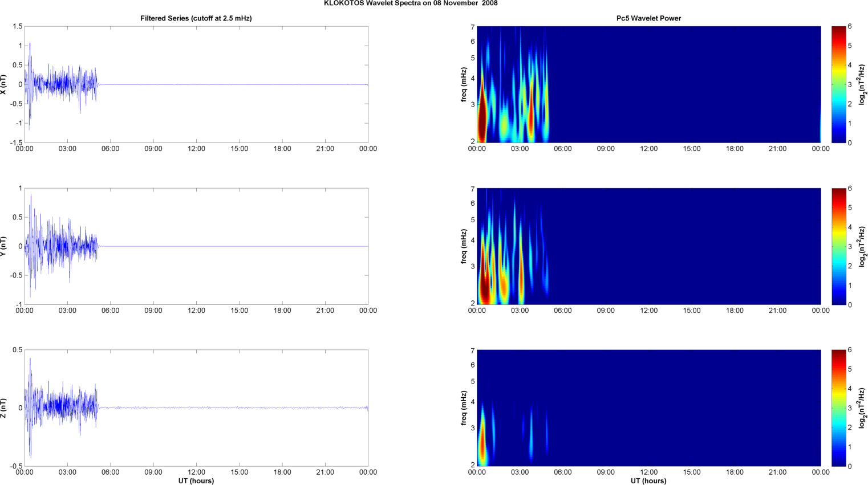Click the Y component wavelet power colorbar

(838, 246)
